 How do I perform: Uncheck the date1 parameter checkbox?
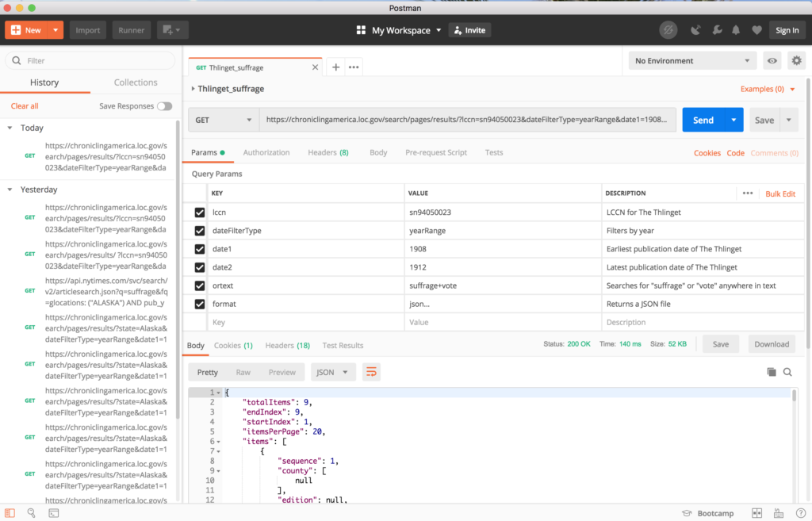point(199,249)
